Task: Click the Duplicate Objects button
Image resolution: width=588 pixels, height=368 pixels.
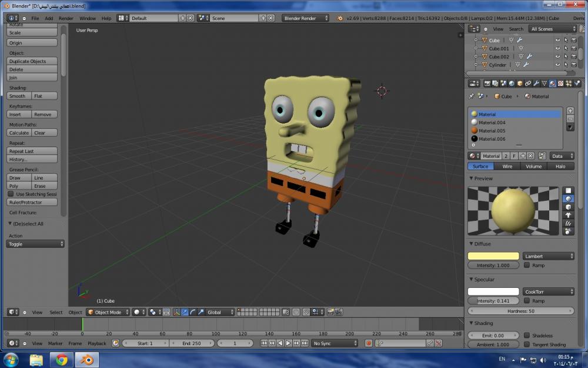Action: pos(32,61)
